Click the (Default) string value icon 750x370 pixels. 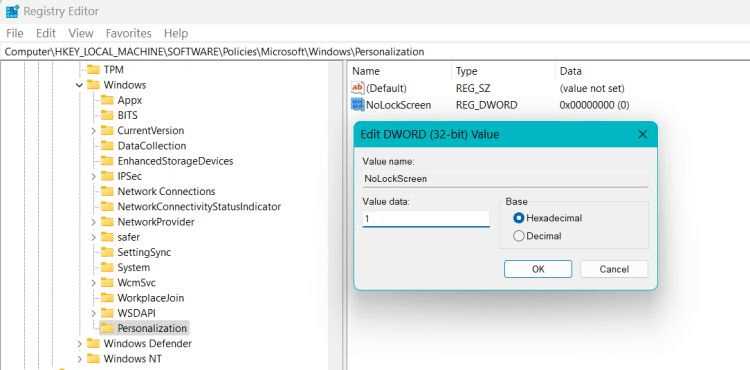pos(357,88)
